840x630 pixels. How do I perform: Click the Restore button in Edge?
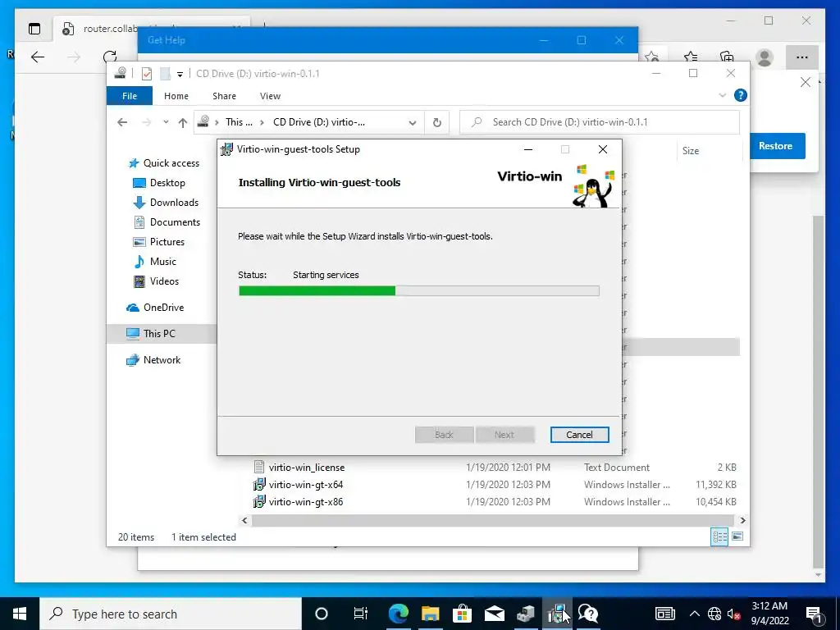pos(775,146)
